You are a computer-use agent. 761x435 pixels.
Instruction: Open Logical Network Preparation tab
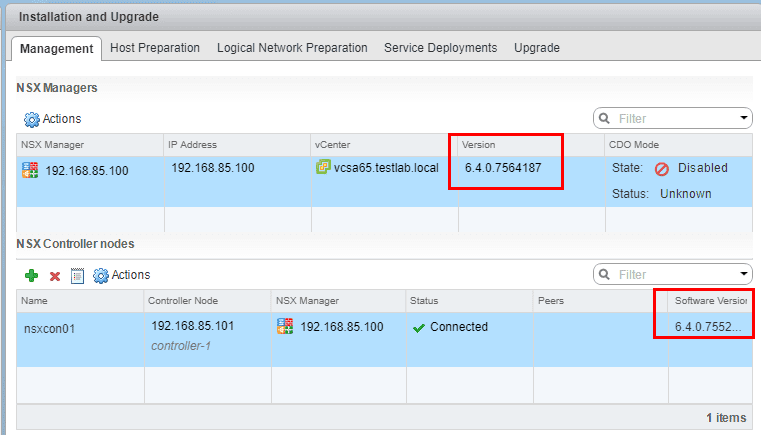(x=292, y=48)
